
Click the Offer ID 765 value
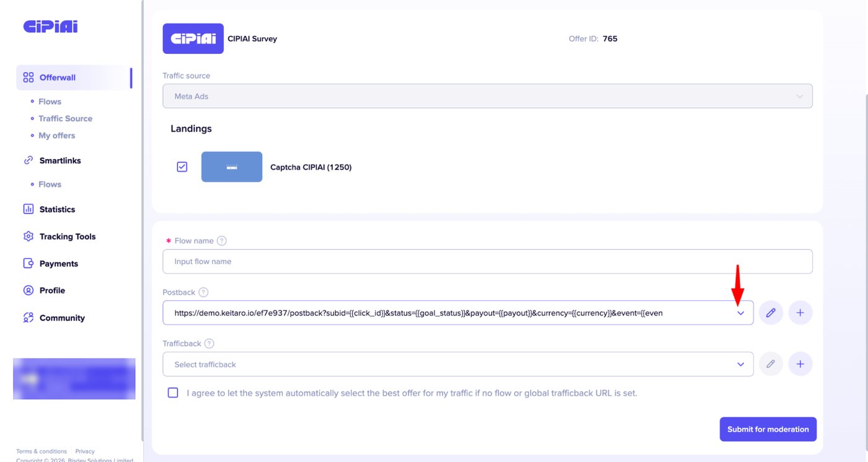[610, 38]
